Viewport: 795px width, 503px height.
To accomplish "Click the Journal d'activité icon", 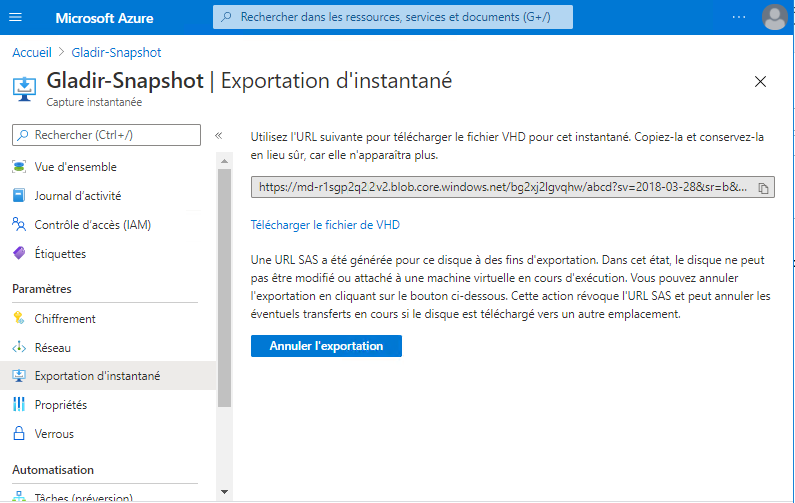I will [x=19, y=196].
